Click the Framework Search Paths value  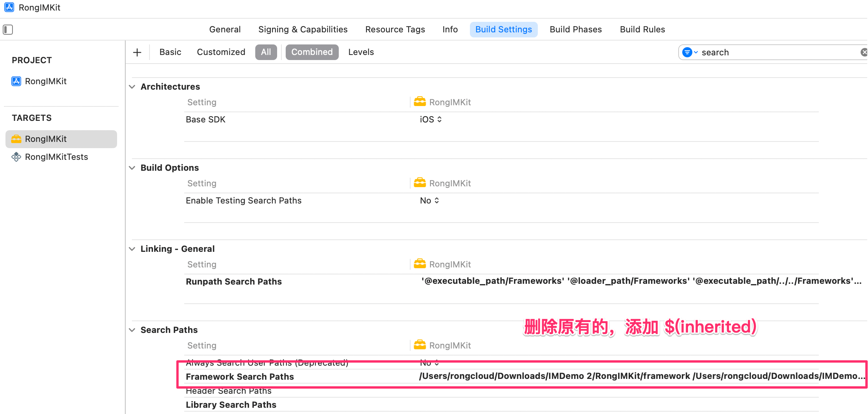click(642, 376)
